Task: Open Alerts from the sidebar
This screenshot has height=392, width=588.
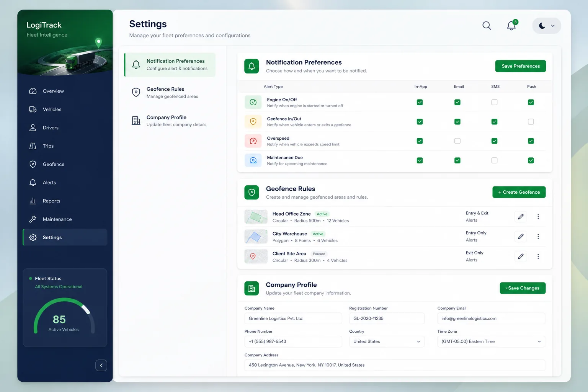Action: [x=65, y=183]
